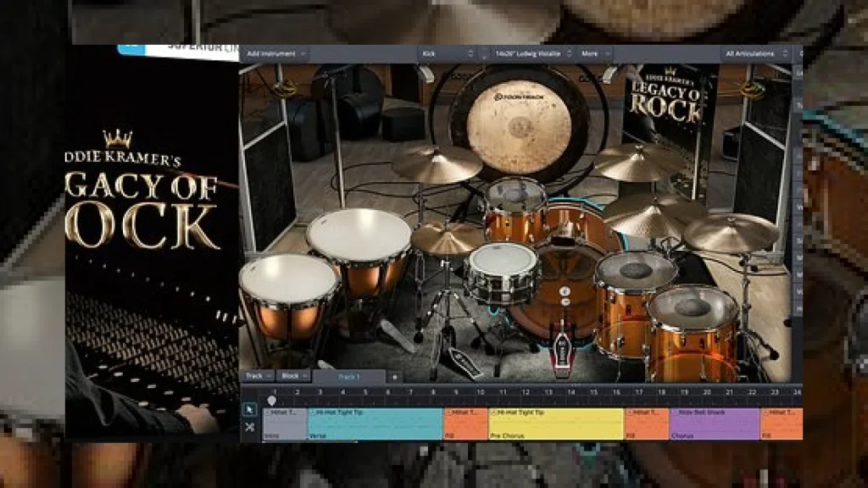Viewport: 868px width, 488px height.
Task: Open the More dropdown in top bar
Action: (594, 53)
